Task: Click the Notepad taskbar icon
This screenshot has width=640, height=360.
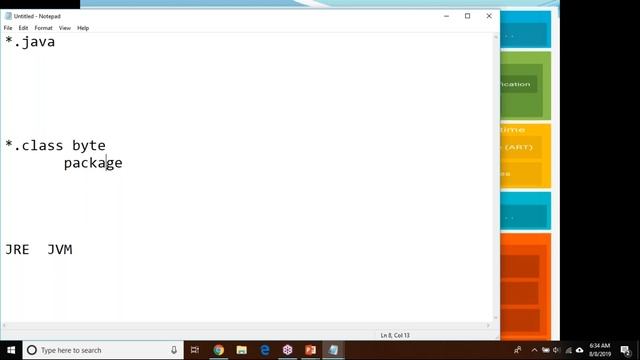Action: (333, 350)
